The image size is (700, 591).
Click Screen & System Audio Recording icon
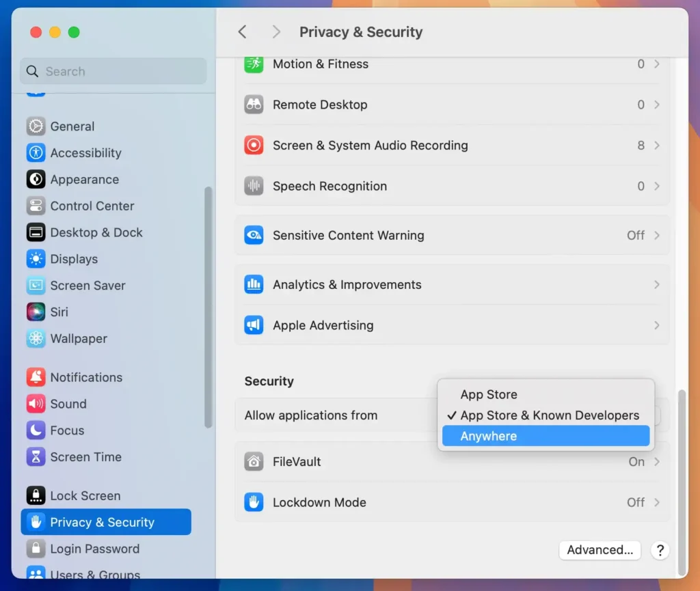[254, 146]
